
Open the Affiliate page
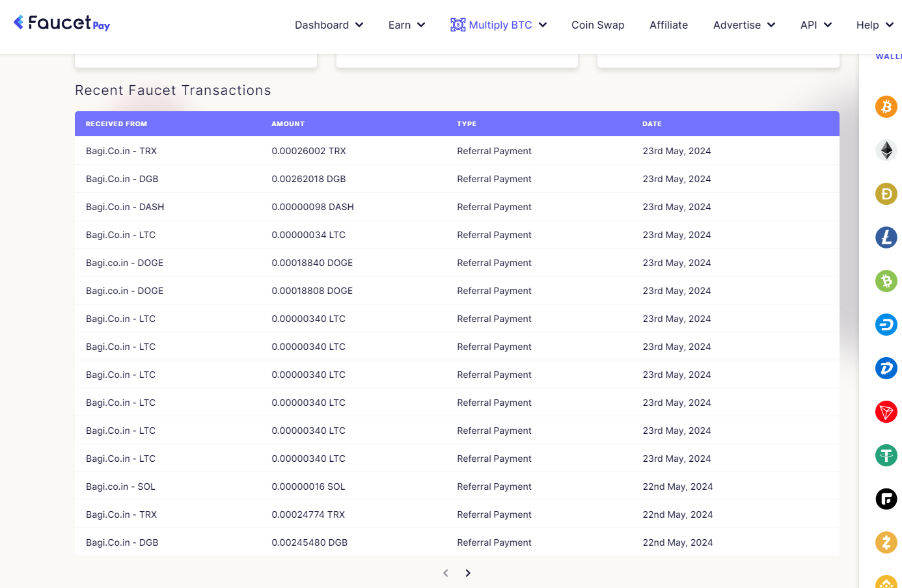[668, 25]
